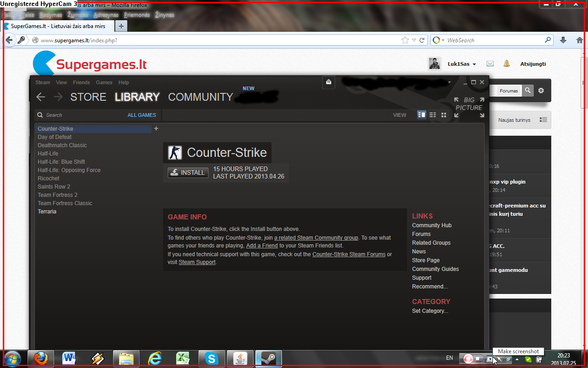Image resolution: width=588 pixels, height=368 pixels.
Task: Open 'a related Steam Community group' link
Action: pyautogui.click(x=316, y=238)
